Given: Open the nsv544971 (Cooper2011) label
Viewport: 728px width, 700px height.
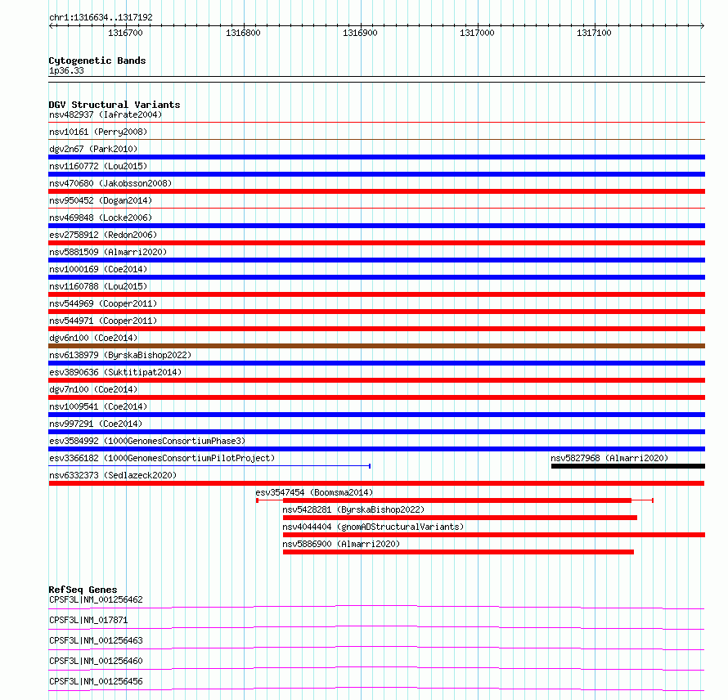Looking at the screenshot, I should point(103,321).
